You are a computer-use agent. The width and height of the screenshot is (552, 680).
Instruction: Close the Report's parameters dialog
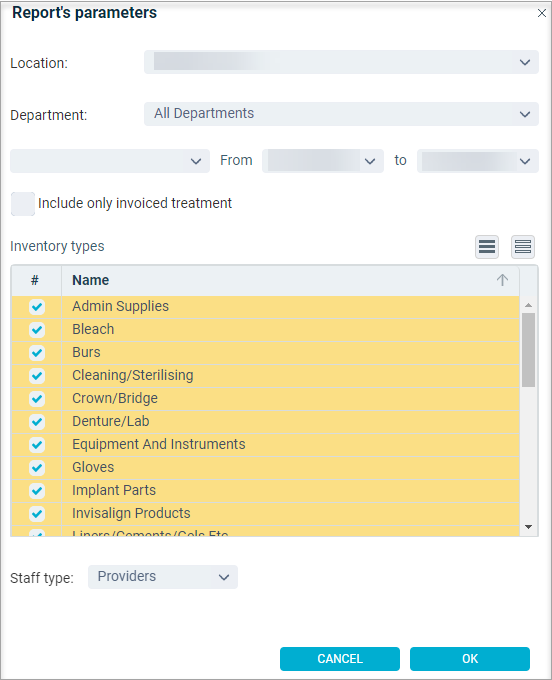542,13
